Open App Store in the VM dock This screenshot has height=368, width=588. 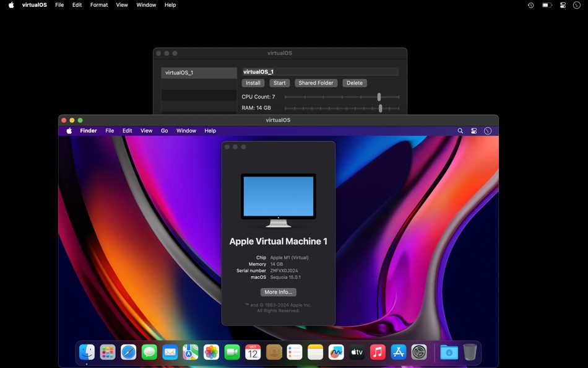(398, 353)
